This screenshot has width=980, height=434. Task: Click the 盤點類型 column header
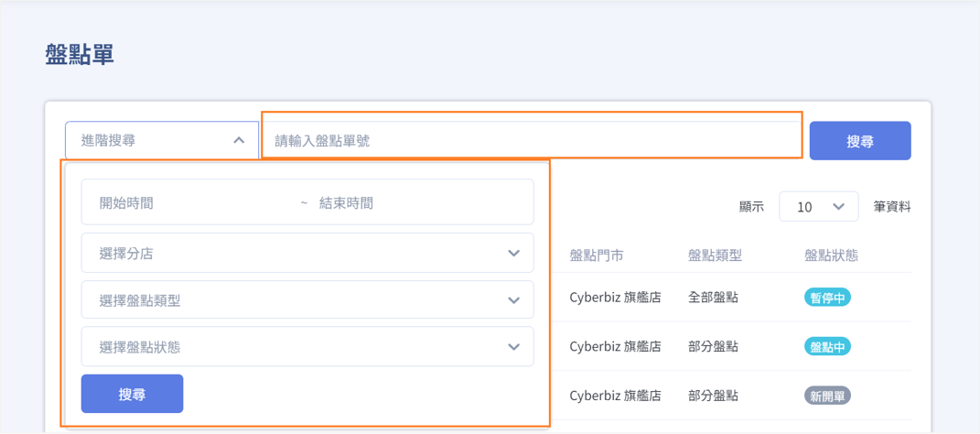click(715, 255)
